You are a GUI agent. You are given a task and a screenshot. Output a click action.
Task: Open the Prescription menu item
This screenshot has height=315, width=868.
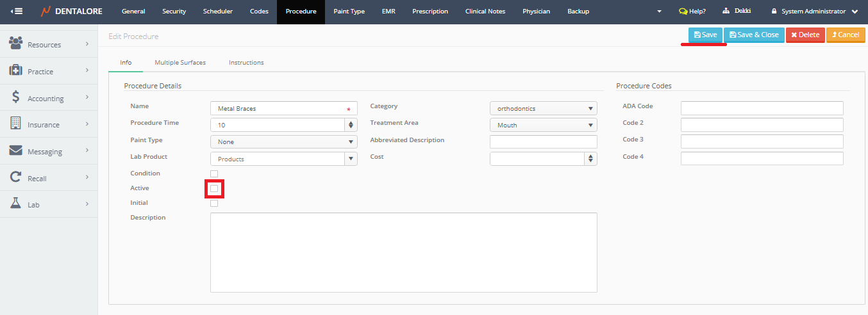click(x=430, y=12)
